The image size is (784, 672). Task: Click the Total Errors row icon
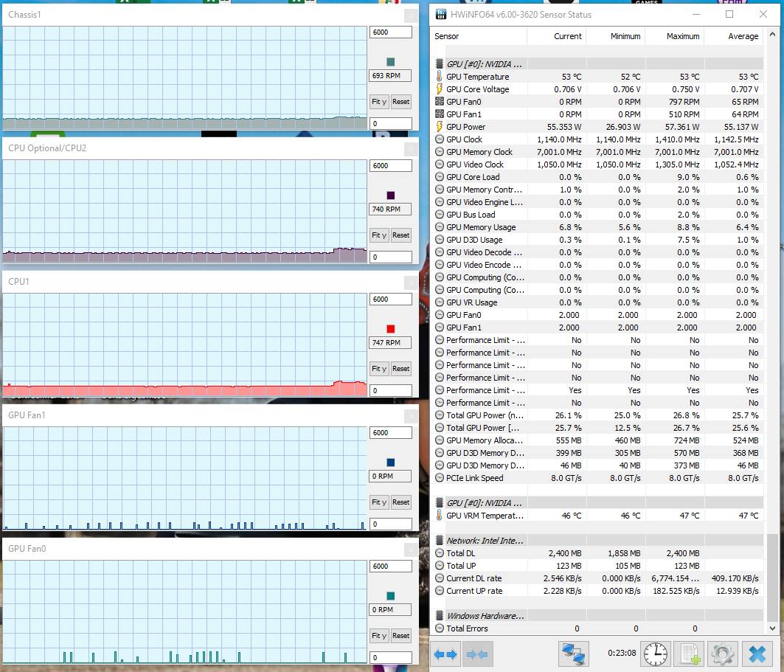pos(440,628)
